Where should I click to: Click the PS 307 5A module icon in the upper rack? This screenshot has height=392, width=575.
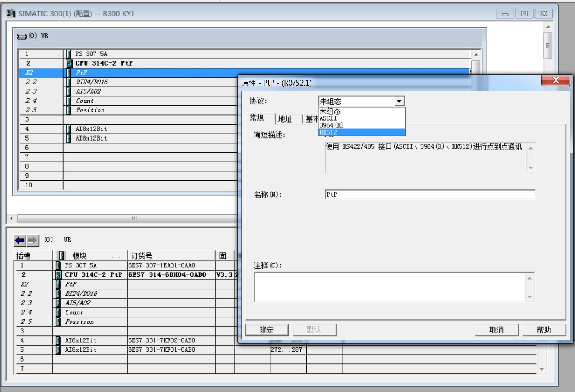click(69, 54)
